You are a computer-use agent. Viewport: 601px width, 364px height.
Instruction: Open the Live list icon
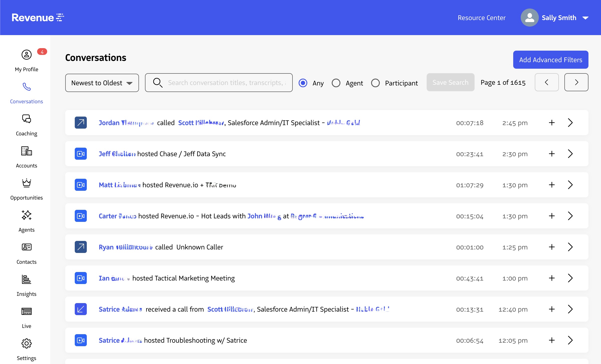pyautogui.click(x=27, y=311)
